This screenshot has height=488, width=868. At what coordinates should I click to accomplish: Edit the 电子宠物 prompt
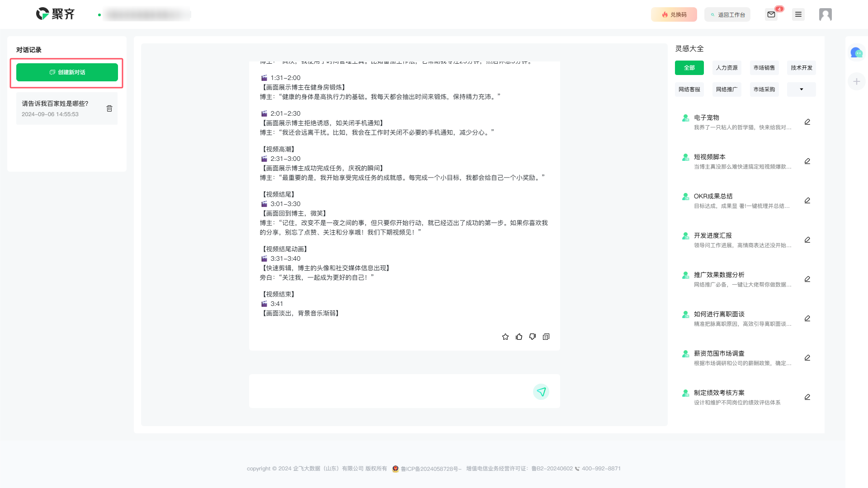[807, 122]
